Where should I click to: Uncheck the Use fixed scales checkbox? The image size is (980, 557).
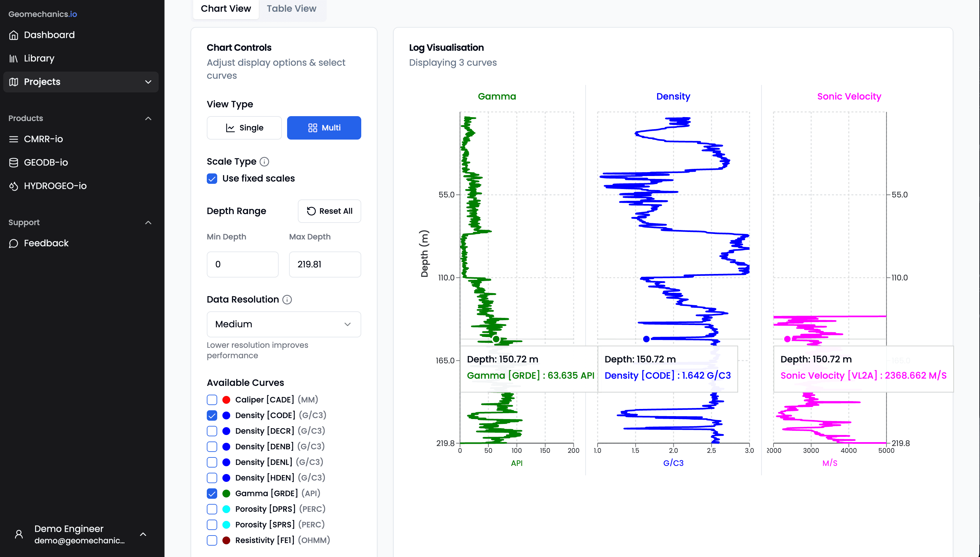pos(212,179)
